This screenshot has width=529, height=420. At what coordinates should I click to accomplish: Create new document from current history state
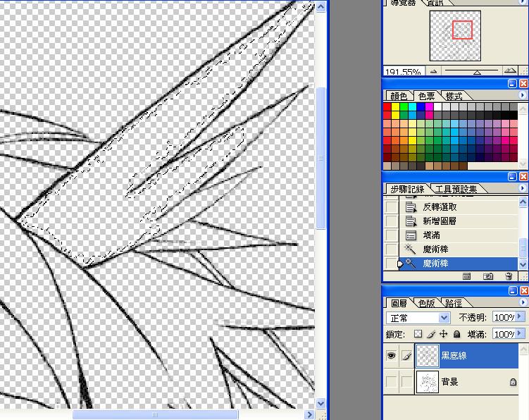coord(466,277)
